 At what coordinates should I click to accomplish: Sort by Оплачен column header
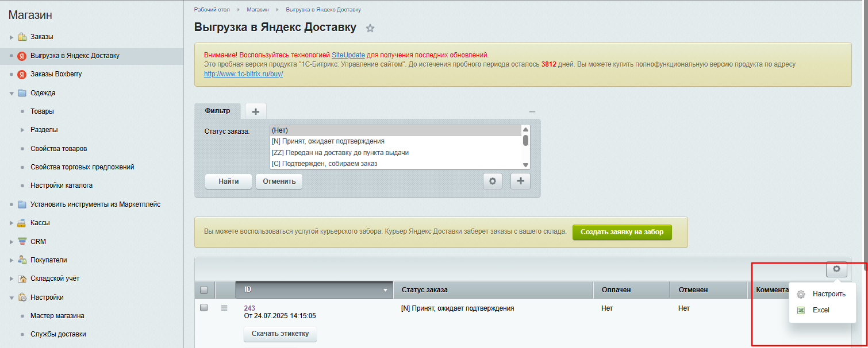pyautogui.click(x=632, y=290)
